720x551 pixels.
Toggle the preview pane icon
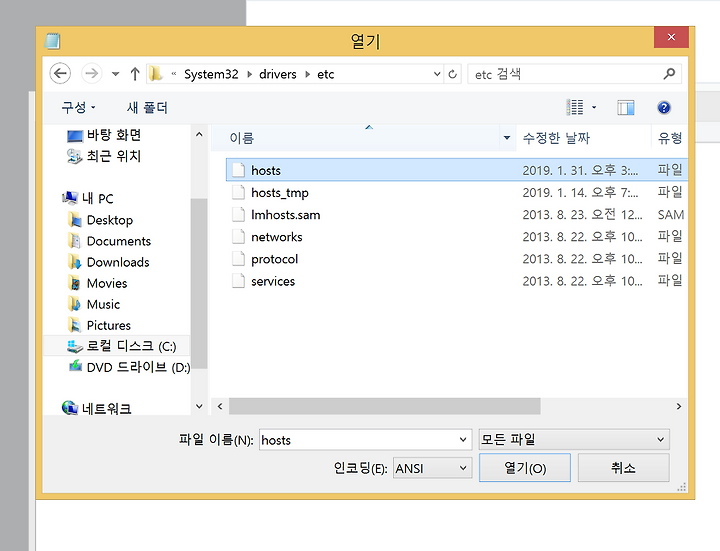(625, 107)
